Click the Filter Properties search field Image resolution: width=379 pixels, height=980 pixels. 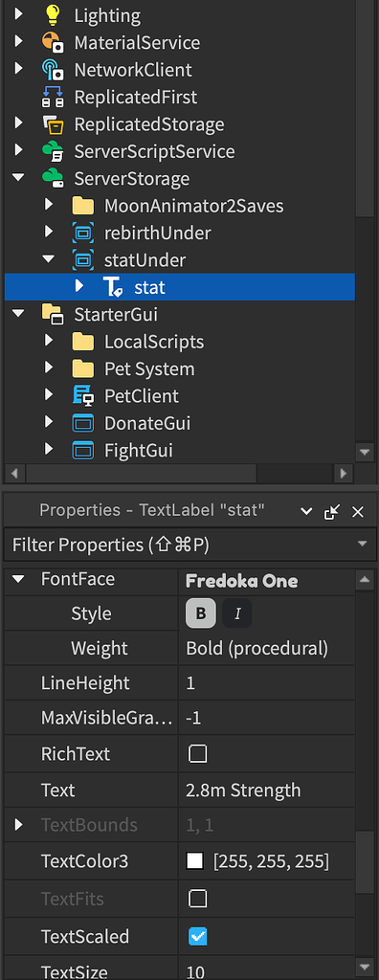click(179, 546)
